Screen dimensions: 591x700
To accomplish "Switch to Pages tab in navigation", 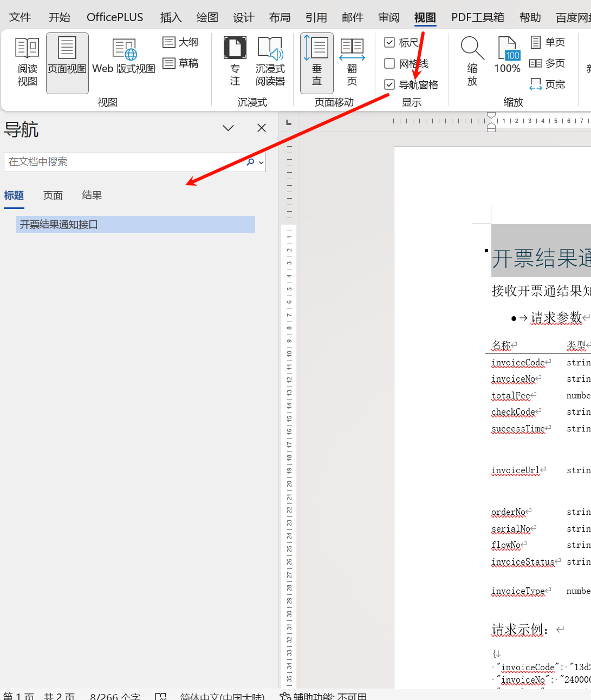I will tap(53, 195).
